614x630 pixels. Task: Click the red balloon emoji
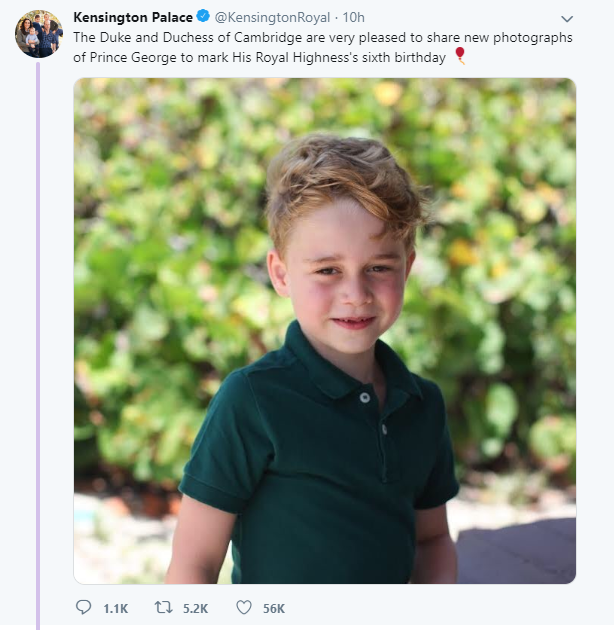[x=460, y=55]
